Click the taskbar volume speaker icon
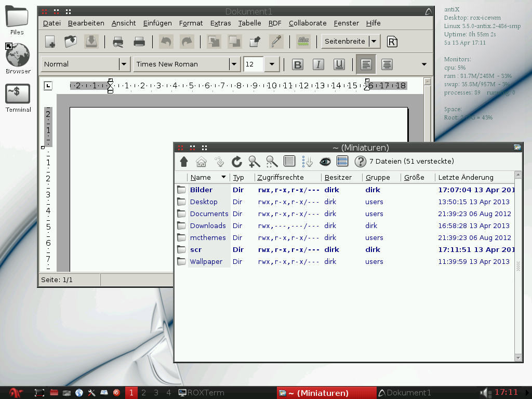This screenshot has height=399, width=532. point(485,393)
